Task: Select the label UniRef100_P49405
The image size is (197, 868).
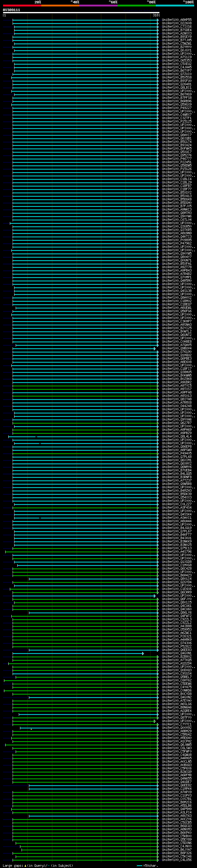Action: tap(177, 453)
